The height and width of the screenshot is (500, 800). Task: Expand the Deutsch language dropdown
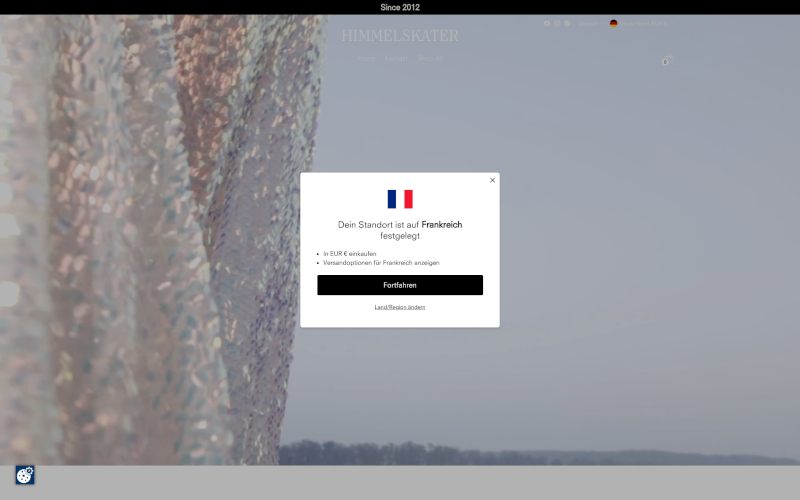coord(589,23)
